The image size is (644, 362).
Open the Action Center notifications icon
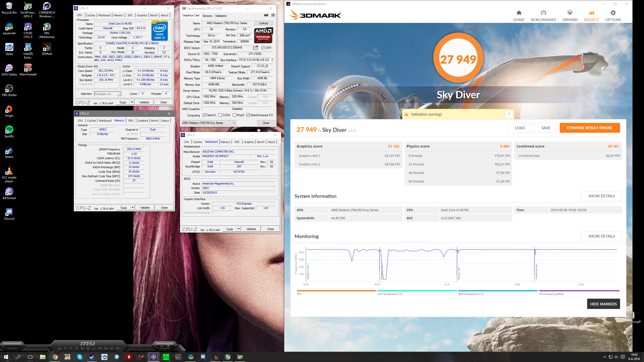623,357
